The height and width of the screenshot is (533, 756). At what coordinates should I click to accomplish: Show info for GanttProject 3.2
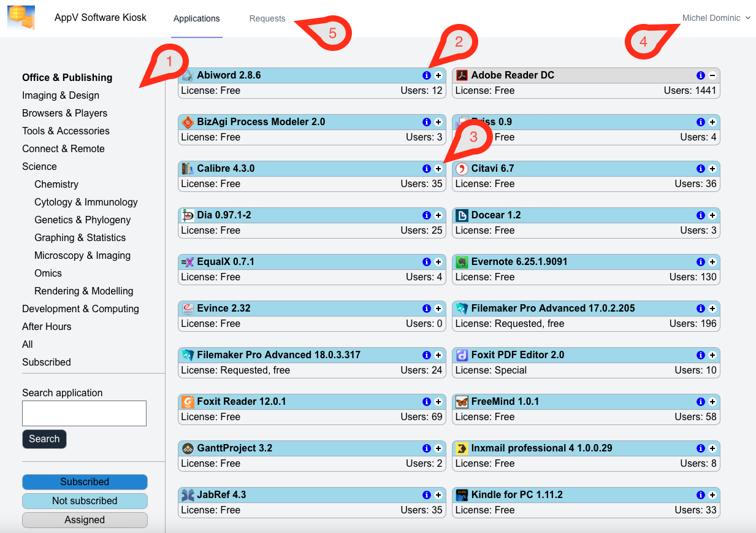(x=427, y=448)
